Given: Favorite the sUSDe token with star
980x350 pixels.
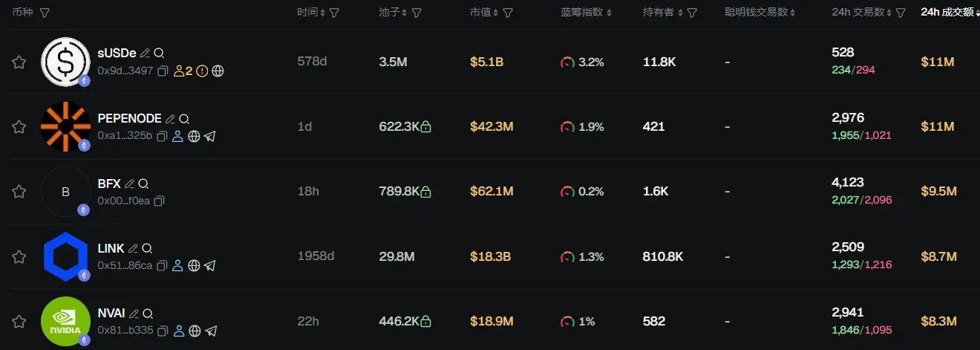Looking at the screenshot, I should click(19, 62).
